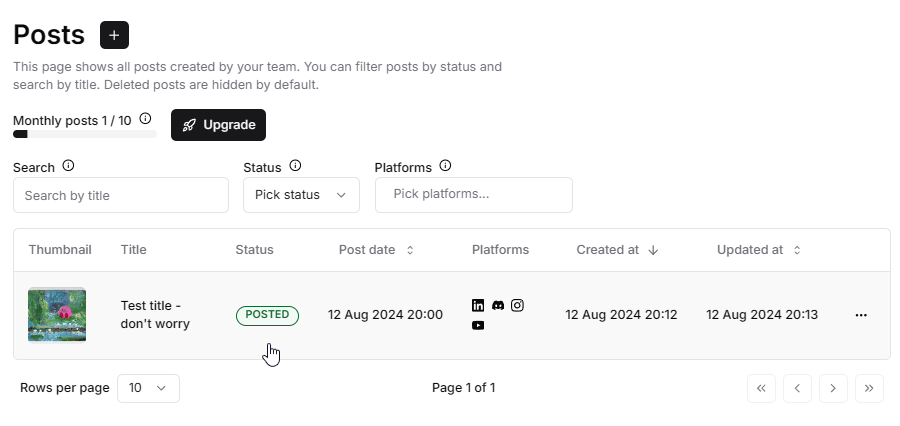The width and height of the screenshot is (900, 426).
Task: Go to the next page arrow
Action: tap(833, 389)
